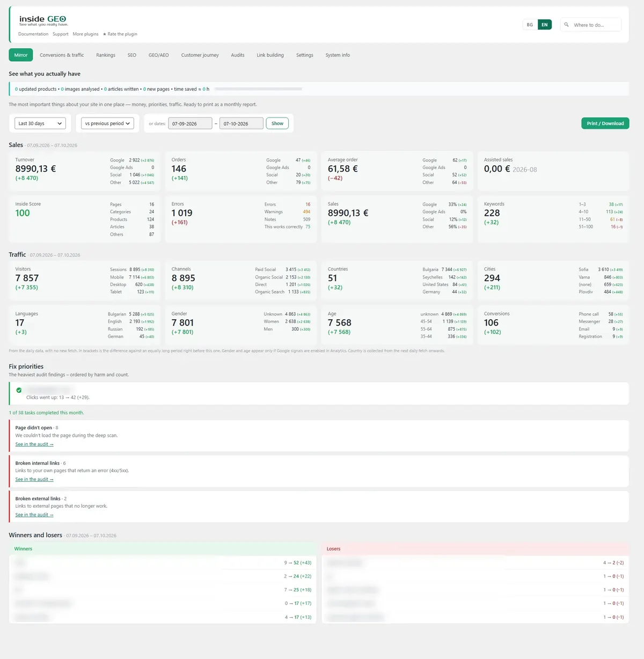Click the Conversions count 106

[491, 323]
